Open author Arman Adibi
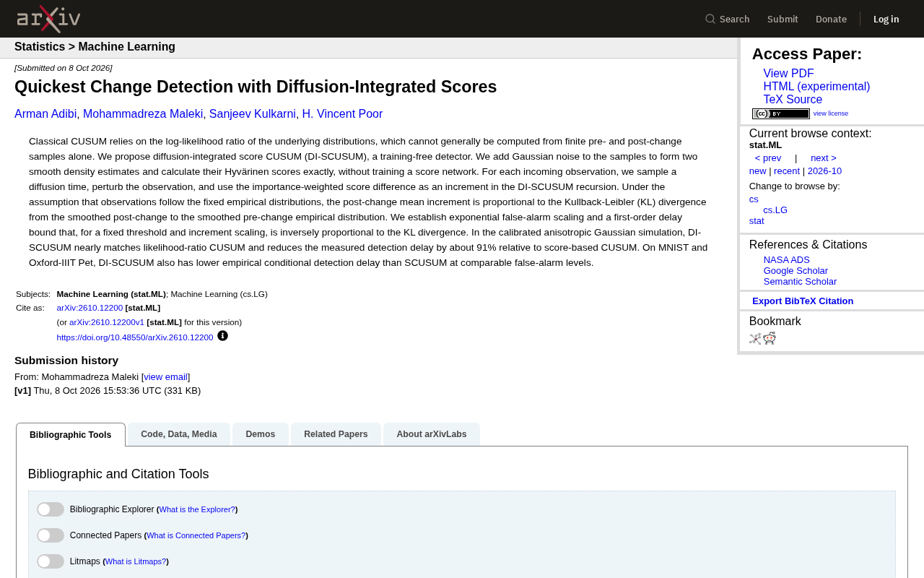This screenshot has width=924, height=578. click(45, 114)
